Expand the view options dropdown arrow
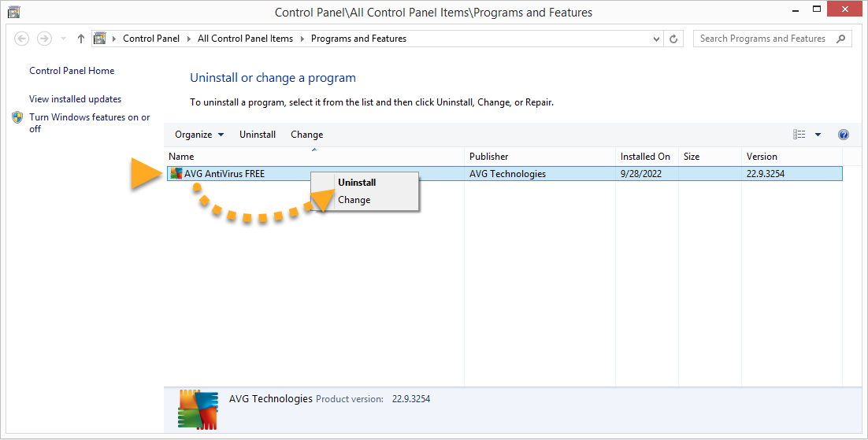Viewport: 868px width, 440px height. coord(818,135)
